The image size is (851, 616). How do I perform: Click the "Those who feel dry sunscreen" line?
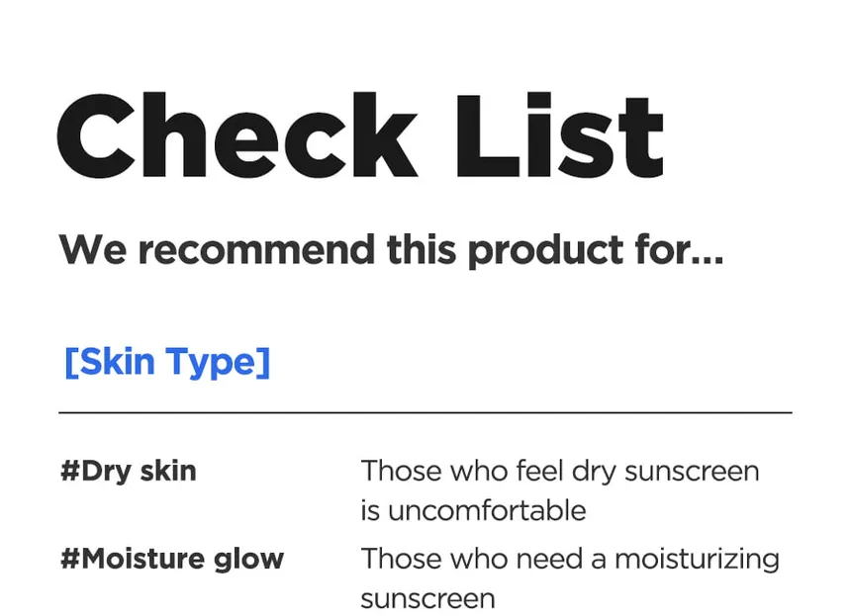point(559,471)
